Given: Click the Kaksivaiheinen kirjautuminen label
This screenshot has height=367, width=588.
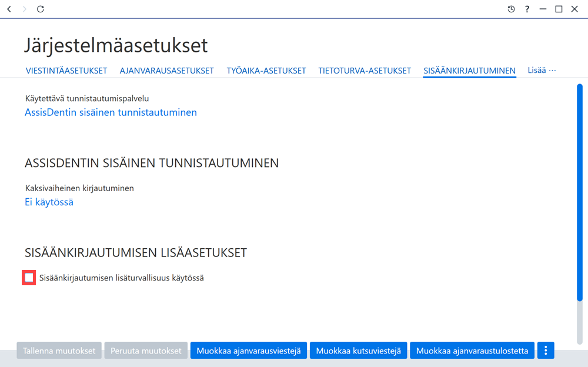Looking at the screenshot, I should (79, 188).
